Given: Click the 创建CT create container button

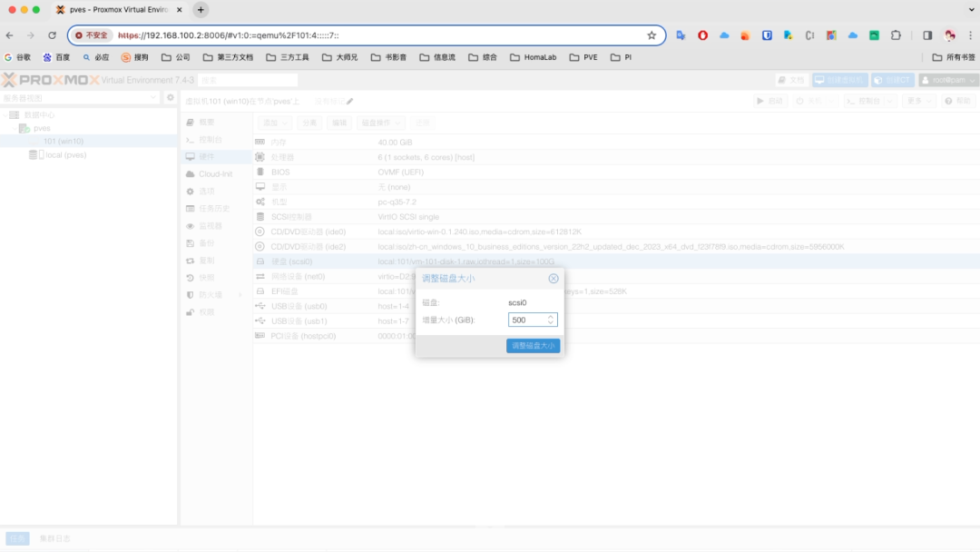Looking at the screenshot, I should [x=893, y=80].
